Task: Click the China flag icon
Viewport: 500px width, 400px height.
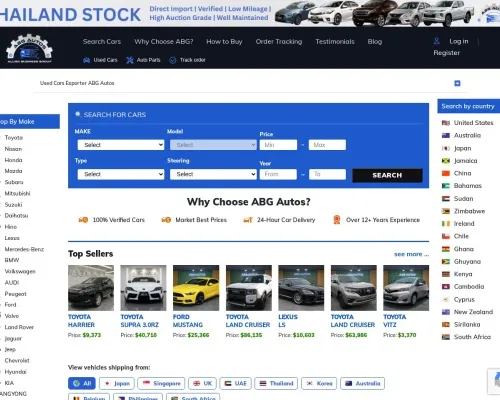Action: click(446, 173)
